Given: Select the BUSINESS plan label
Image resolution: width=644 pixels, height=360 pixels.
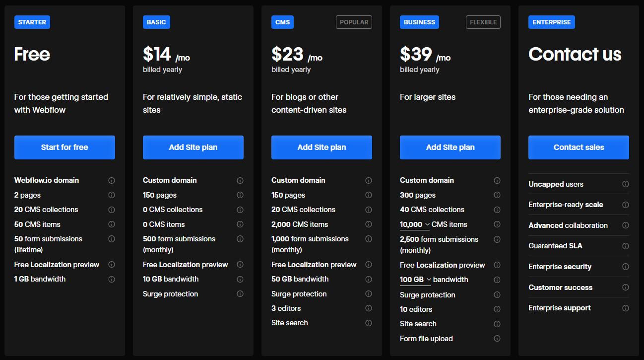Looking at the screenshot, I should point(419,22).
